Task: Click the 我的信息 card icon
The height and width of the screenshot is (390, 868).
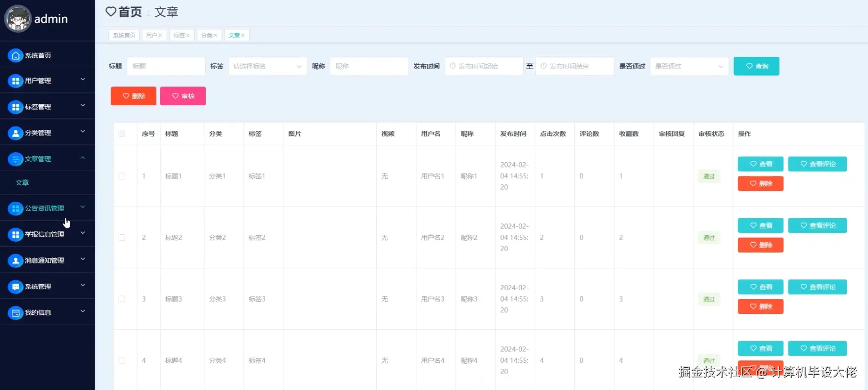Action: click(16, 313)
